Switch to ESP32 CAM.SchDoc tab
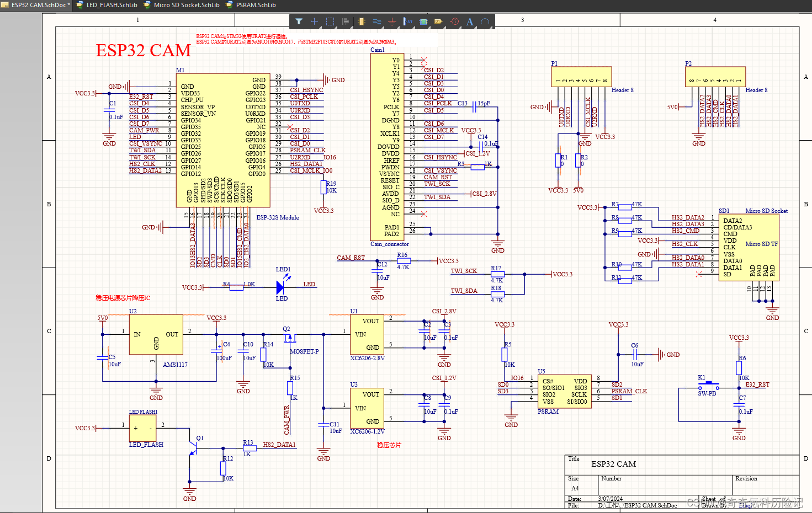Image resolution: width=812 pixels, height=513 pixels. click(36, 5)
